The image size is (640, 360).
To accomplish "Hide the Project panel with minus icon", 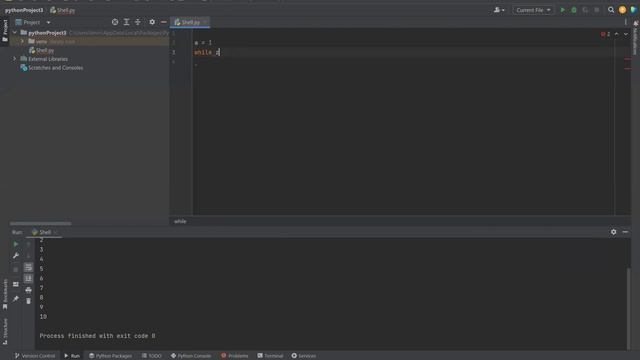I will [x=164, y=22].
